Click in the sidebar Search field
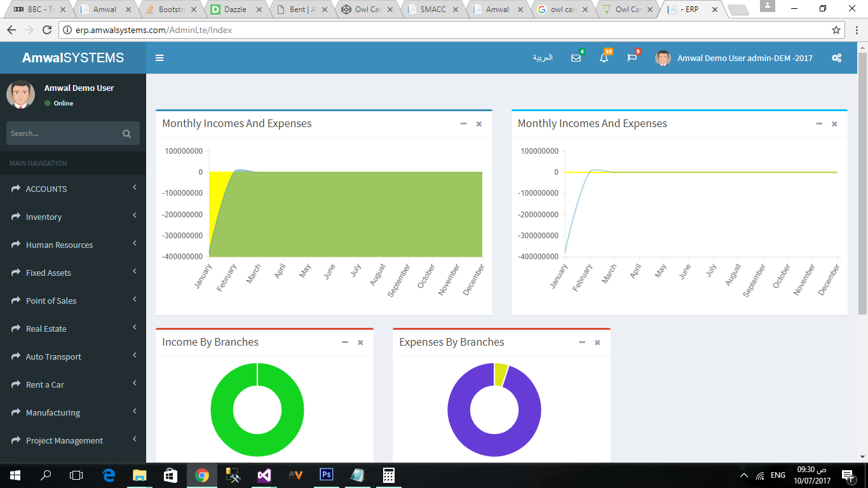 [x=62, y=133]
